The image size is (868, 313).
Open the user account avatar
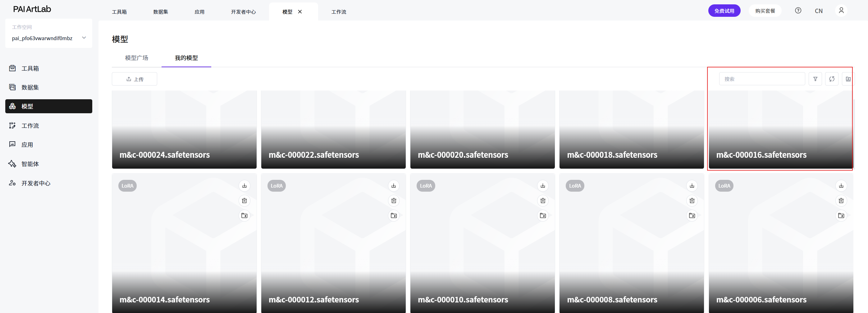click(841, 11)
